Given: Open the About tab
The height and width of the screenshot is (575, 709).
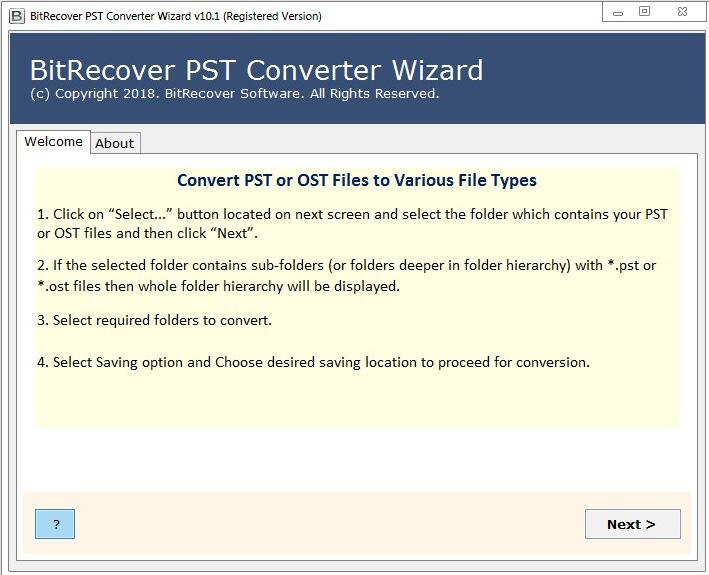Looking at the screenshot, I should (x=115, y=143).
